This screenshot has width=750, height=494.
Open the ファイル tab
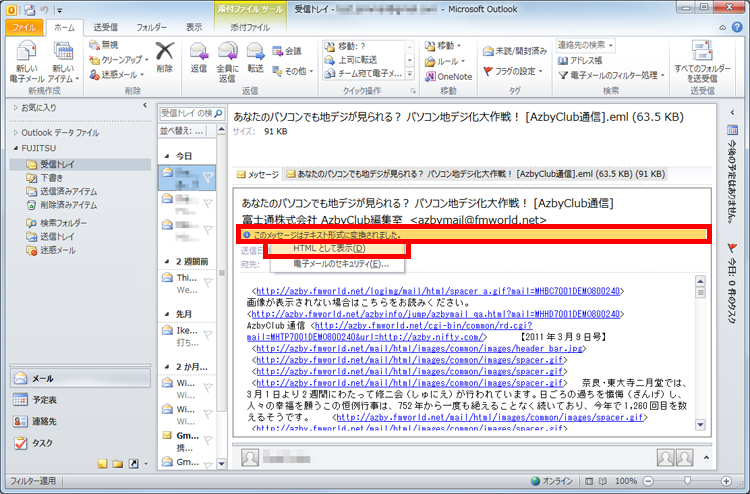pos(24,27)
